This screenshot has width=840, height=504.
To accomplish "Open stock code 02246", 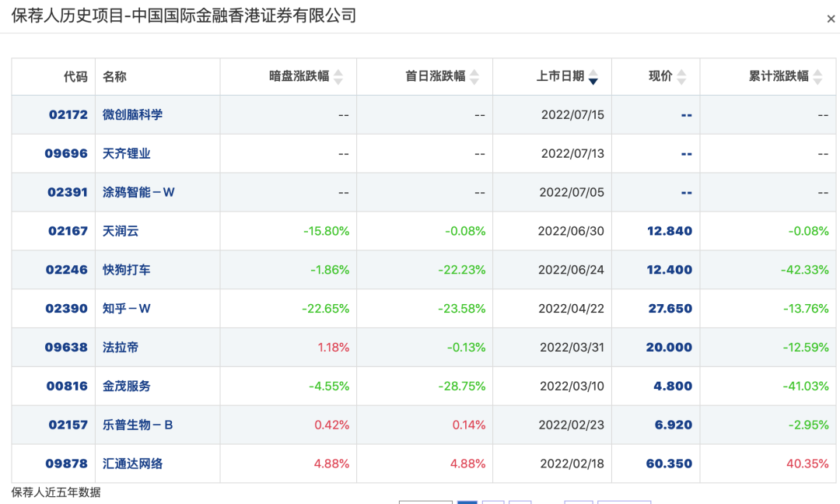I will (66, 270).
